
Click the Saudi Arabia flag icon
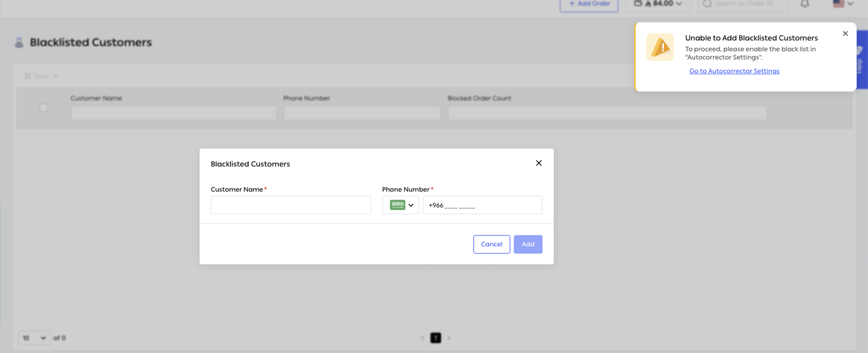pyautogui.click(x=397, y=205)
